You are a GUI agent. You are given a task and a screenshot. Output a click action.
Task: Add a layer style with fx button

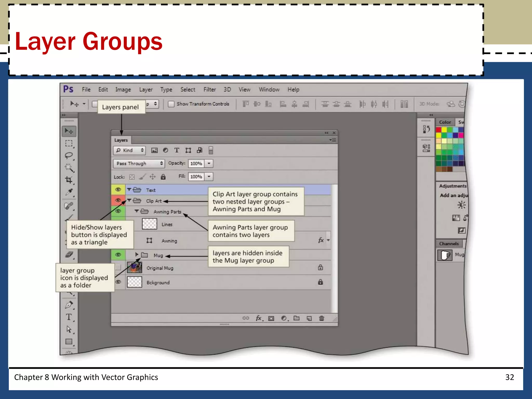(x=259, y=318)
